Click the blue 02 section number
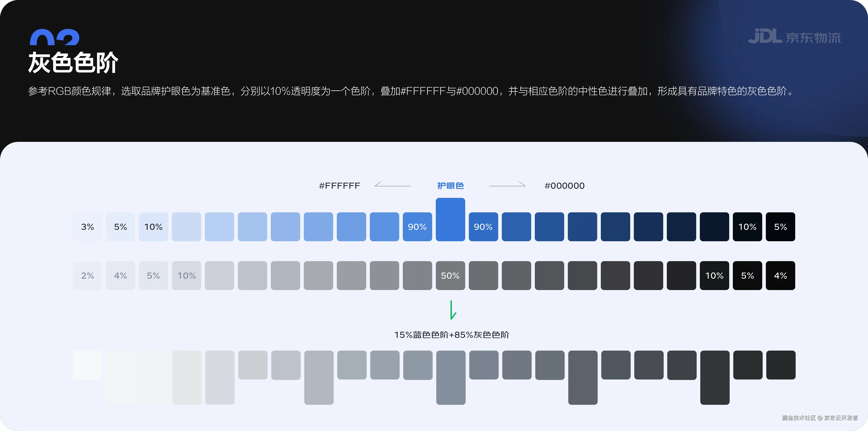868x431 pixels. (x=54, y=37)
